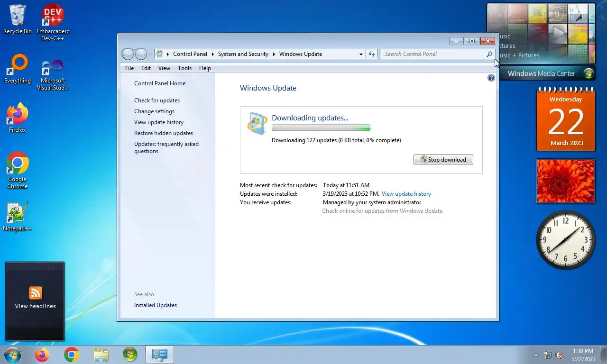Expand the arrow before Control Panel breadcrumb
The height and width of the screenshot is (364, 607).
tap(168, 54)
